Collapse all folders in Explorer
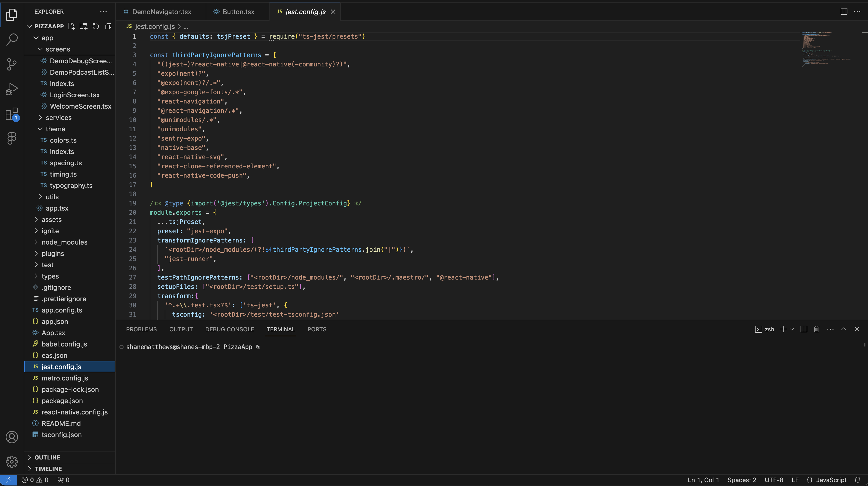 tap(108, 26)
